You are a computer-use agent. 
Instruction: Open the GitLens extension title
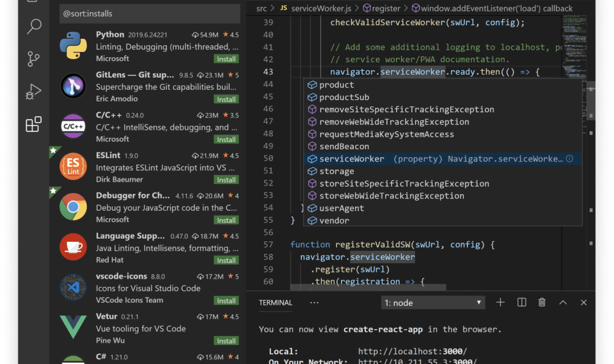tap(135, 75)
